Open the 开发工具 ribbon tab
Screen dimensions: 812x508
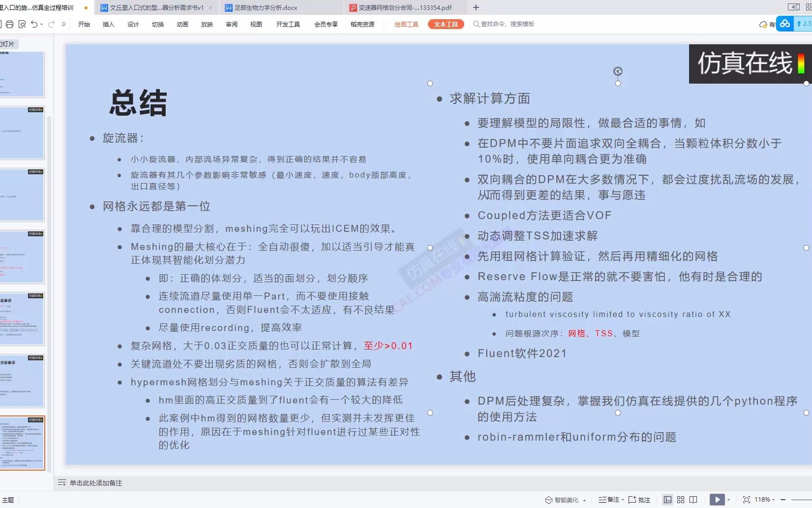click(x=288, y=24)
